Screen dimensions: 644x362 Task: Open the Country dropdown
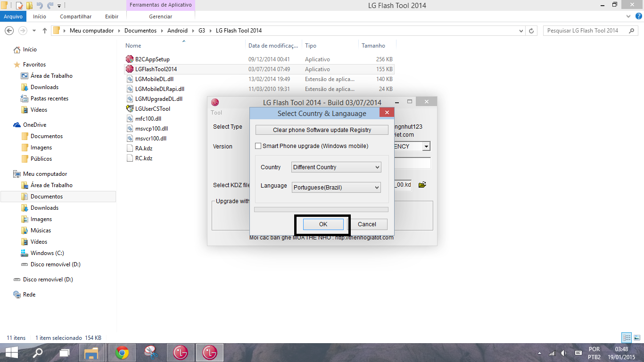pyautogui.click(x=336, y=167)
